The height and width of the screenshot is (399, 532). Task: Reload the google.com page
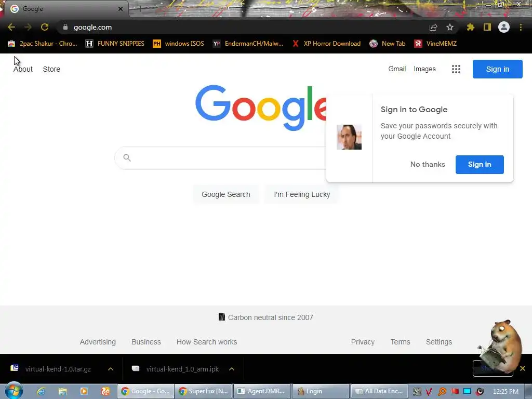(45, 27)
